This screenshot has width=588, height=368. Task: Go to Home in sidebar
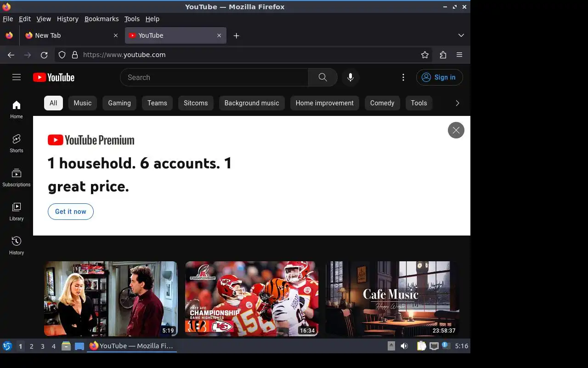pyautogui.click(x=17, y=109)
